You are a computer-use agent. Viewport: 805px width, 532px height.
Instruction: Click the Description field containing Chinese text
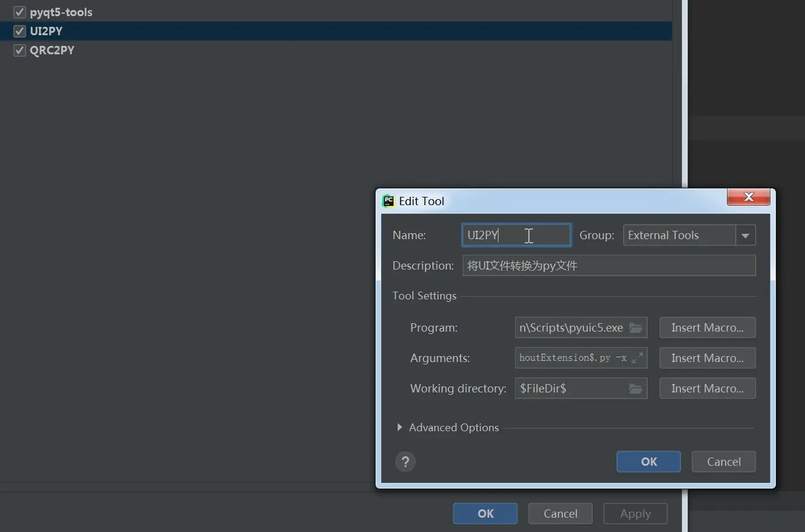pyautogui.click(x=608, y=265)
